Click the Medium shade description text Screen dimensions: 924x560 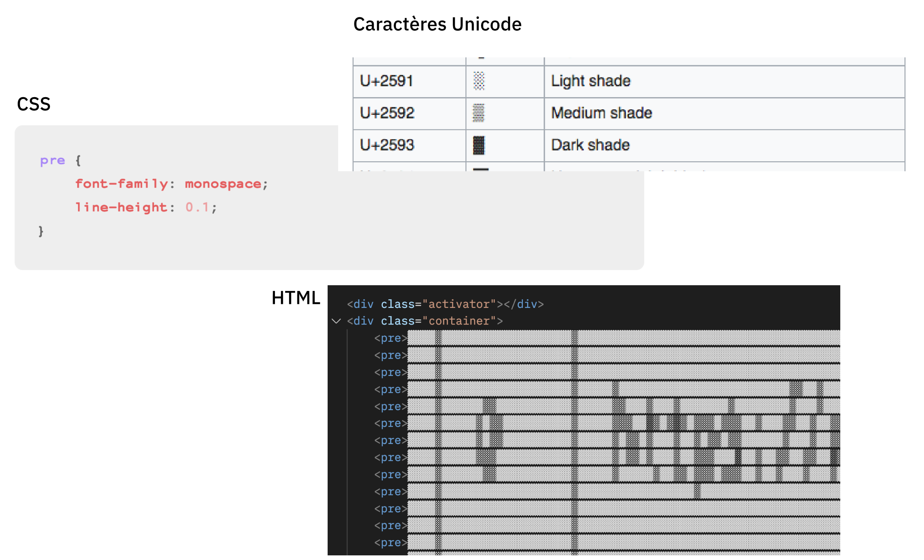click(601, 113)
